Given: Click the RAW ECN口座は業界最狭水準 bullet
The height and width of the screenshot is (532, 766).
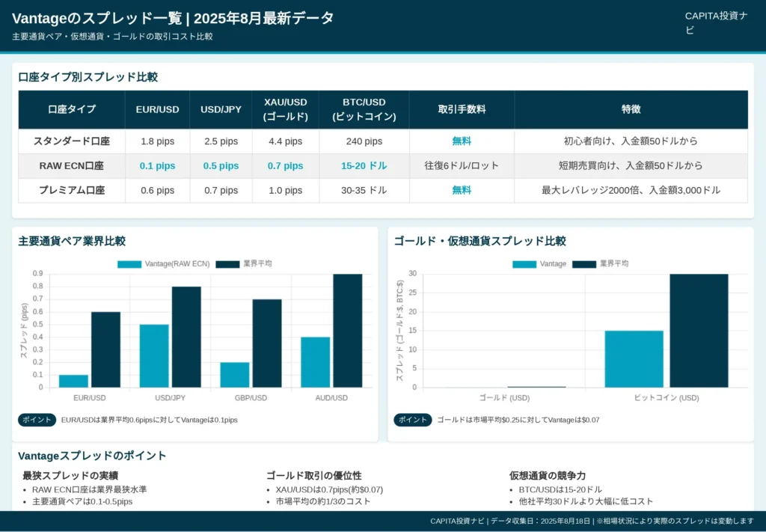Looking at the screenshot, I should pos(90,489).
